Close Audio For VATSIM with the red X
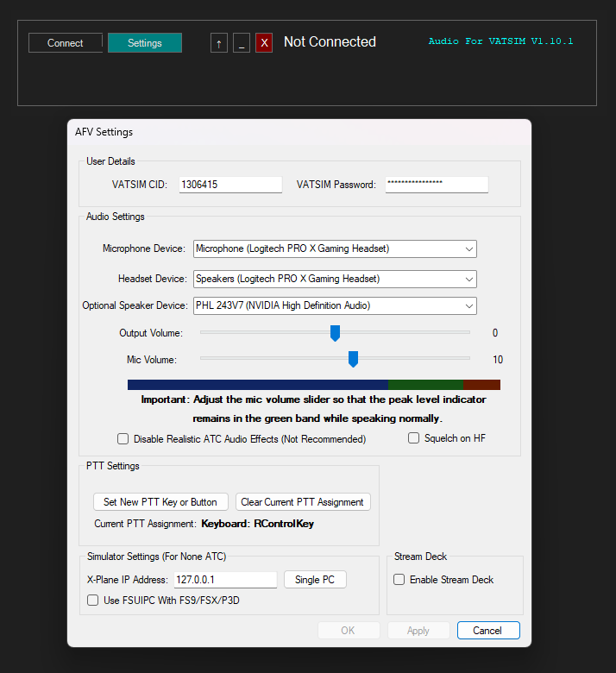Screen dimensions: 616x673 point(264,43)
